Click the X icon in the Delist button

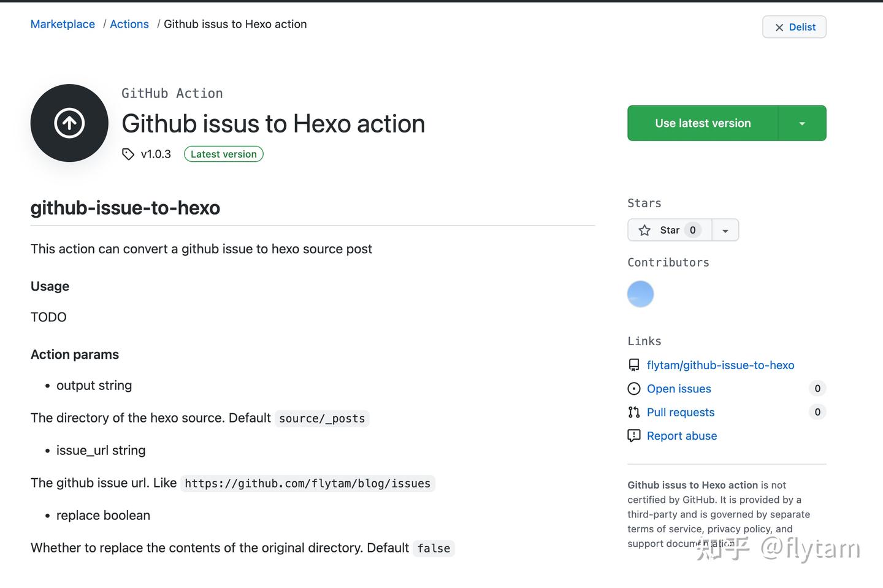[779, 28]
